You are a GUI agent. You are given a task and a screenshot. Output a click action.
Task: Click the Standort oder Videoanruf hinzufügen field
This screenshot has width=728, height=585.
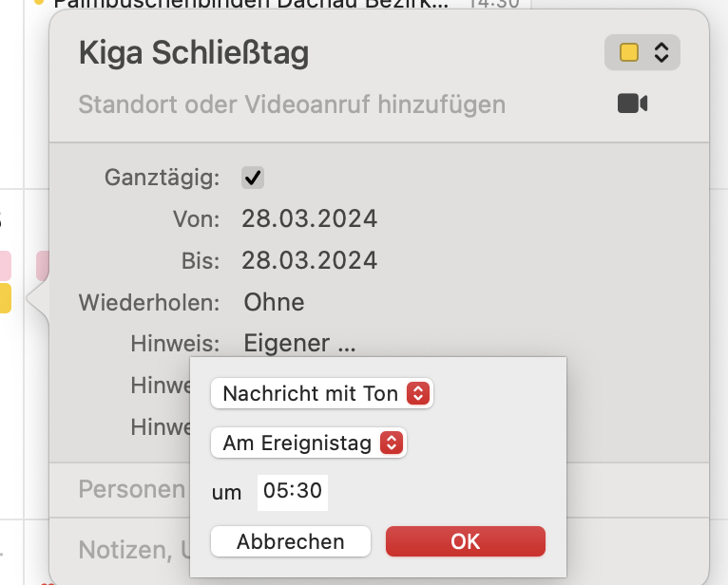coord(292,104)
